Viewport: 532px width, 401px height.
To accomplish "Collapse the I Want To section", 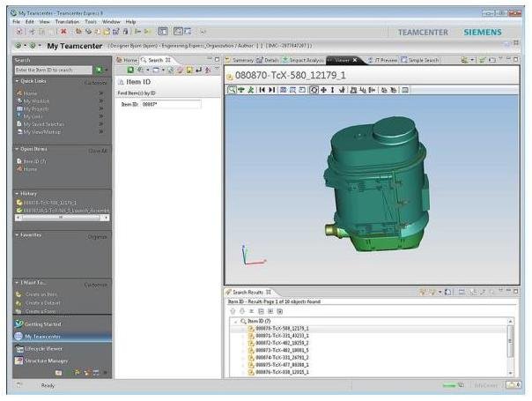I will 17,283.
